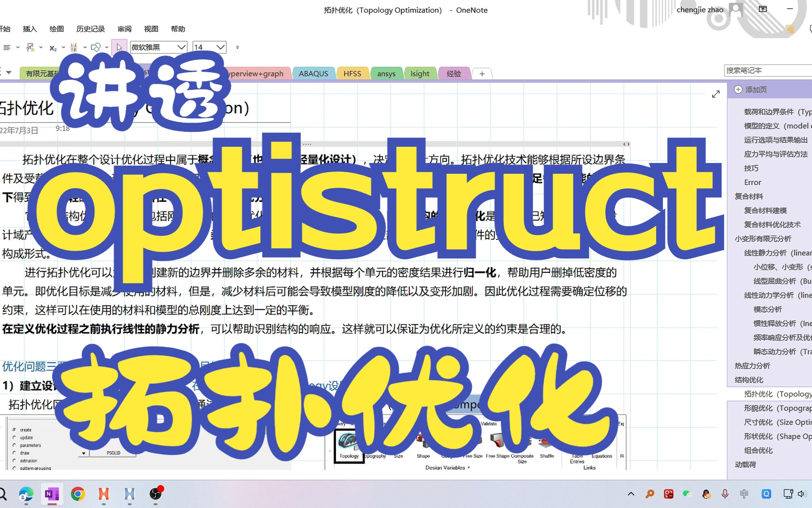The height and width of the screenshot is (508, 812).
Task: Open the 帮助 ribbon tab
Action: pos(178,29)
